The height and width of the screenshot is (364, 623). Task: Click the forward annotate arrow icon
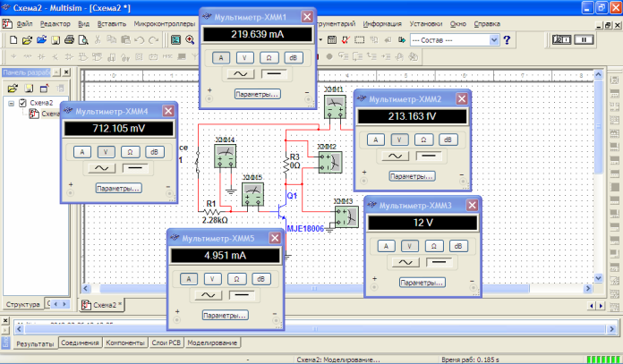(x=402, y=39)
